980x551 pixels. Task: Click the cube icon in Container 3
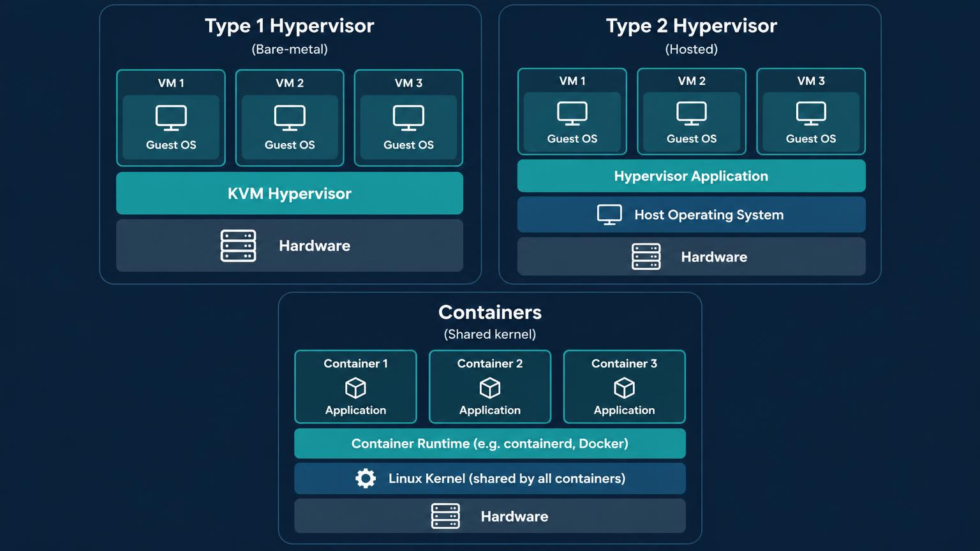click(x=624, y=388)
